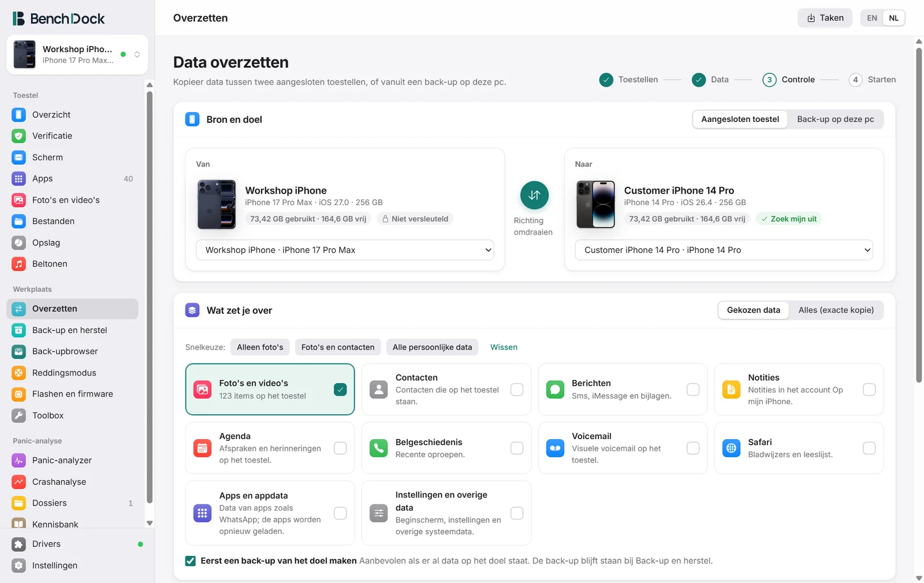Enable the Voicemail checkbox
This screenshot has height=583, width=924.
click(693, 448)
